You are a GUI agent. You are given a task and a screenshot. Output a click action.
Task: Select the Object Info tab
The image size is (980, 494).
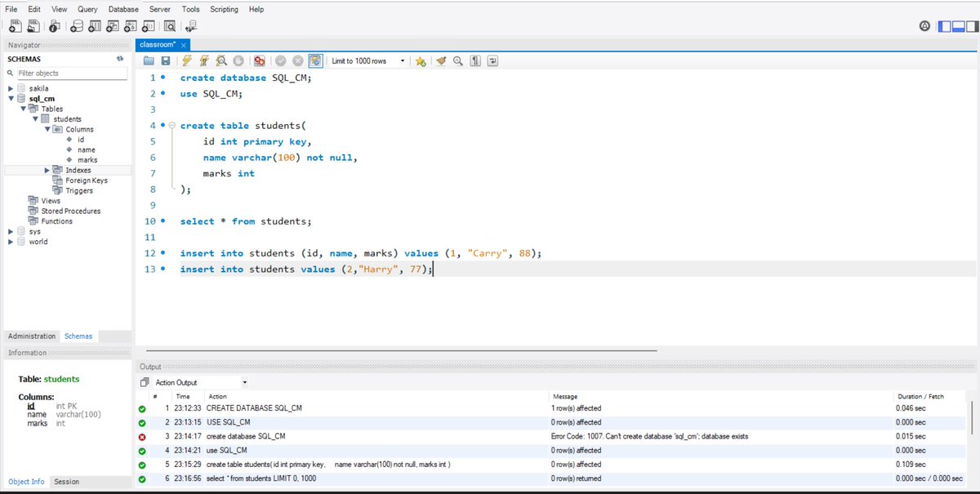26,482
